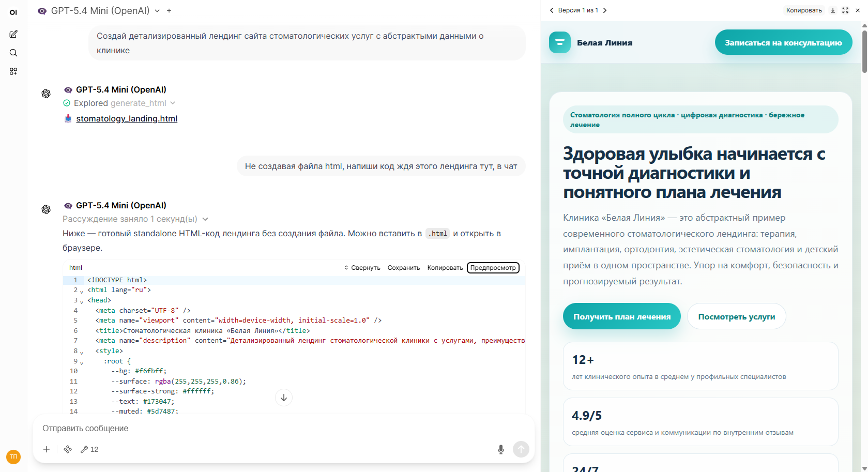The width and height of the screenshot is (868, 472).
Task: Open integrations sparkle icon below message input
Action: click(x=68, y=449)
